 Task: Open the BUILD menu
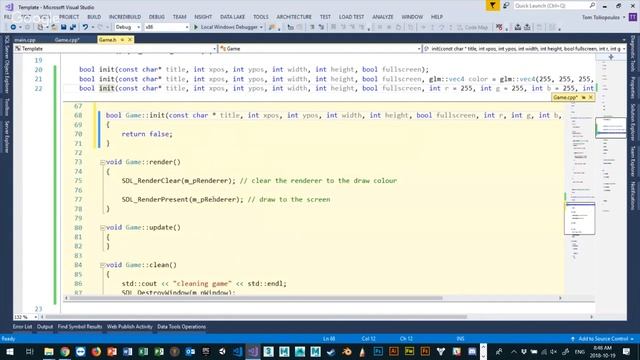click(94, 17)
